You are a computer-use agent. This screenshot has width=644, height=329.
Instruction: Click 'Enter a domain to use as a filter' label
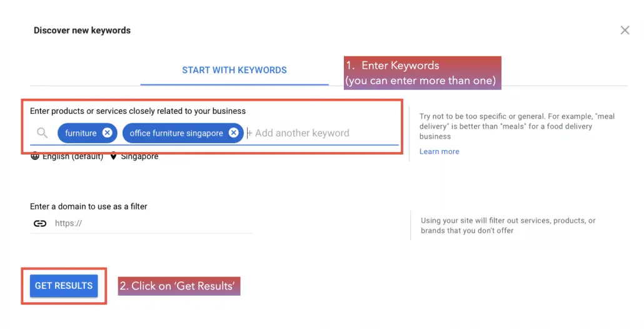[x=88, y=206]
